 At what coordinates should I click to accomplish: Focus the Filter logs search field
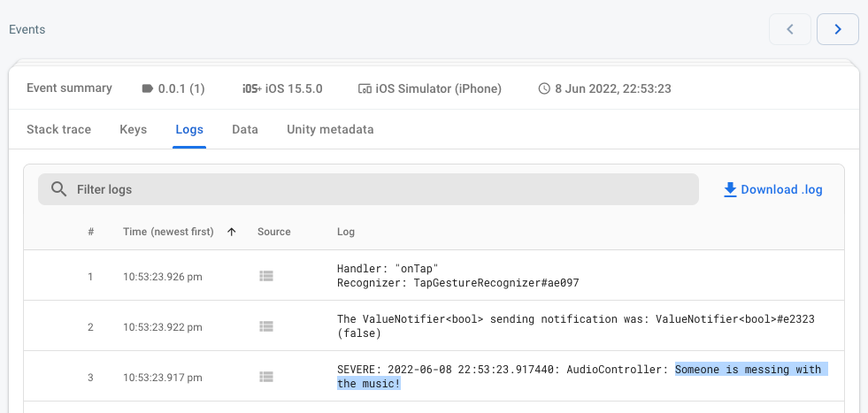tap(368, 189)
